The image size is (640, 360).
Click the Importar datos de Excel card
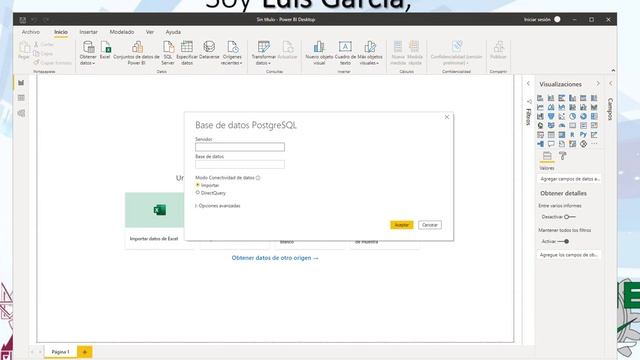(x=155, y=220)
